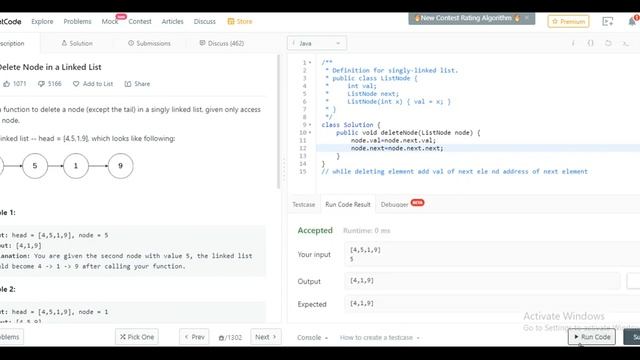Image resolution: width=640 pixels, height=360 pixels.
Task: Open notifications bell icon
Action: [632, 21]
